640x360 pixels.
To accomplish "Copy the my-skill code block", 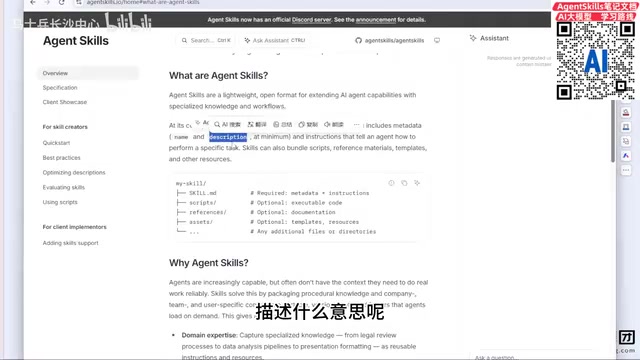I will pos(404,183).
